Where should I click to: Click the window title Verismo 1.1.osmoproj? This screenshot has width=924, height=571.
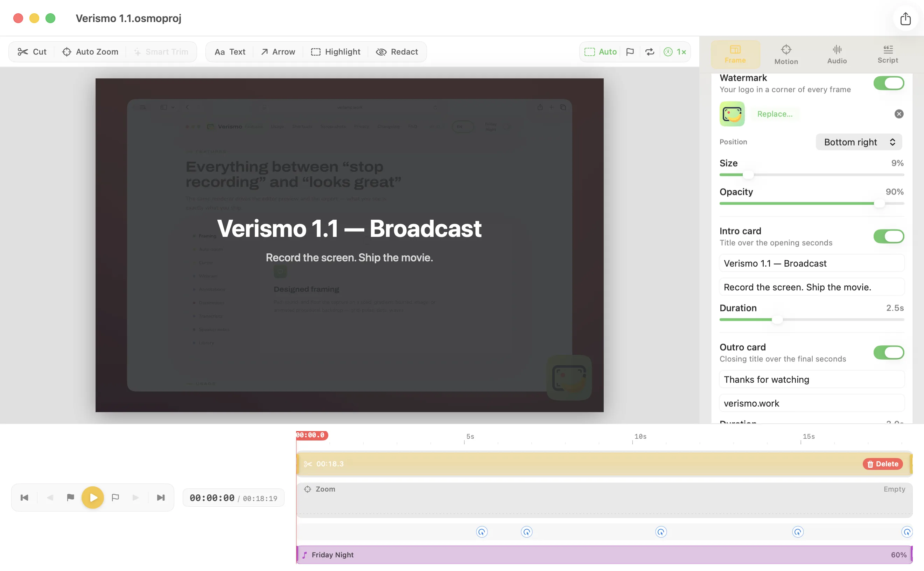coord(128,19)
